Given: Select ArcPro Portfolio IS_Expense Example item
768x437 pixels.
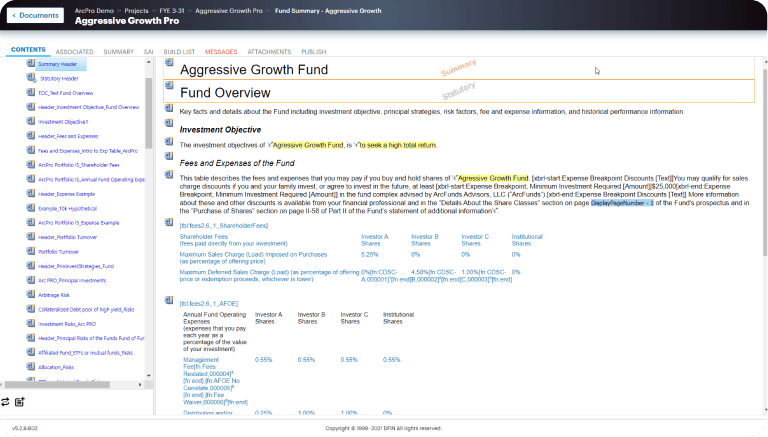Looking at the screenshot, I should 78,222.
